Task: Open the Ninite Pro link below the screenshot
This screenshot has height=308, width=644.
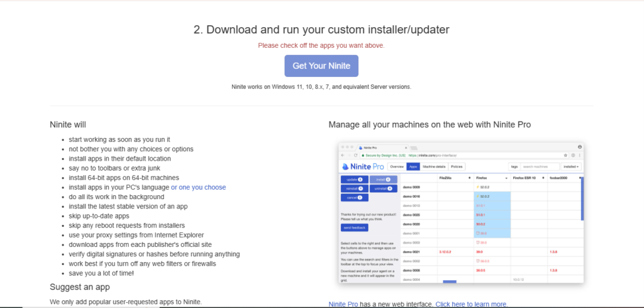Action: pos(343,304)
